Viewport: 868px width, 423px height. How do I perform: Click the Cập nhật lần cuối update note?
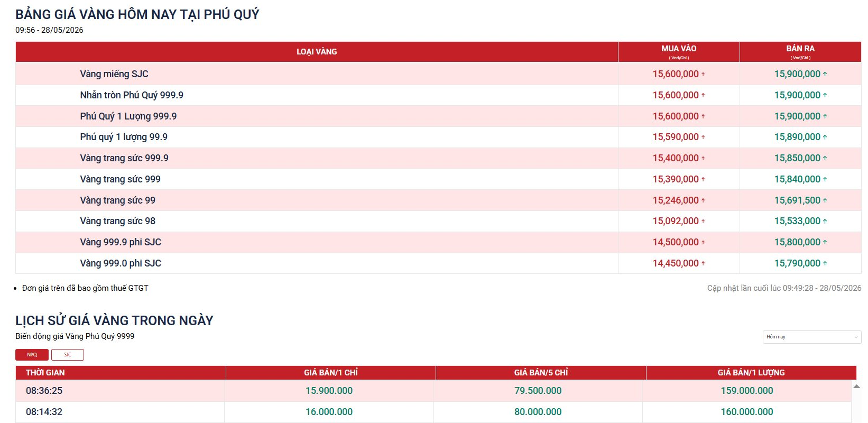(x=784, y=288)
